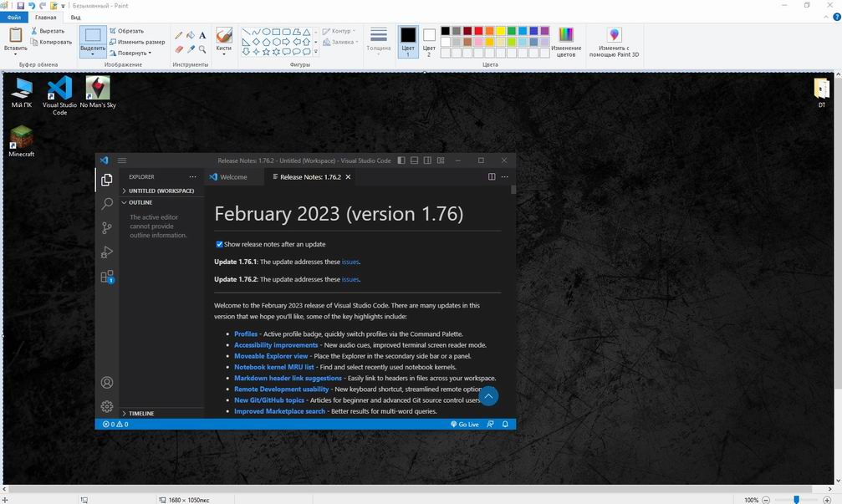Click the Redo arrow in the title bar
Viewport: 842px width, 504px height.
(x=43, y=5)
